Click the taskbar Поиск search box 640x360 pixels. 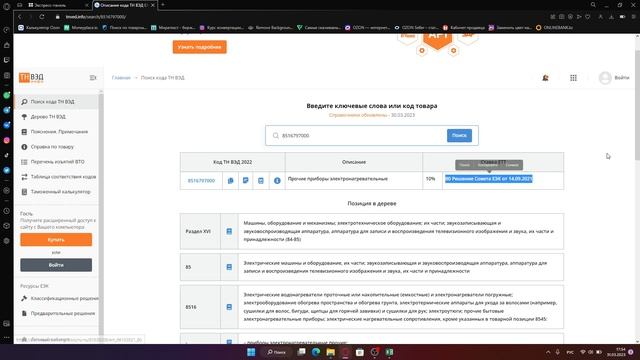tap(277, 352)
